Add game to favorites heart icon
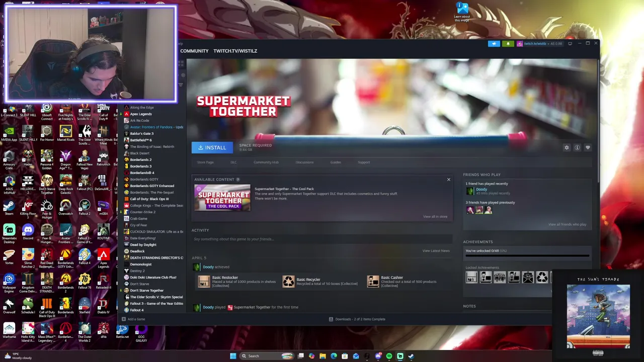Screen dimensions: 644x362 tap(588, 147)
